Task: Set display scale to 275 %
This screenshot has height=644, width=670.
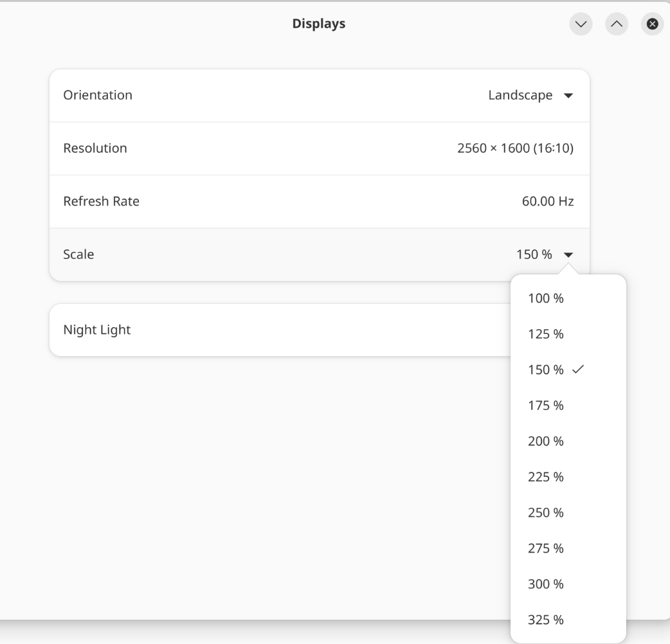Action: 545,548
